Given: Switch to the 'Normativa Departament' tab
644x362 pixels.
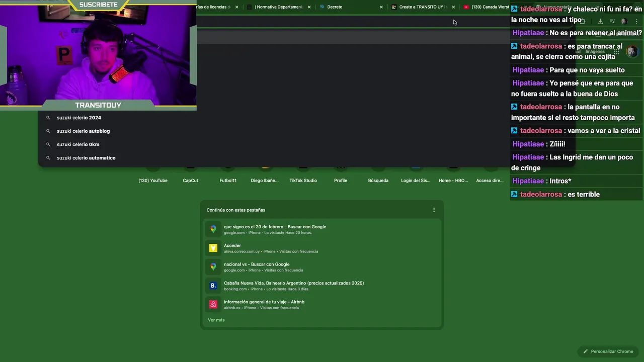Looking at the screenshot, I should tap(280, 7).
